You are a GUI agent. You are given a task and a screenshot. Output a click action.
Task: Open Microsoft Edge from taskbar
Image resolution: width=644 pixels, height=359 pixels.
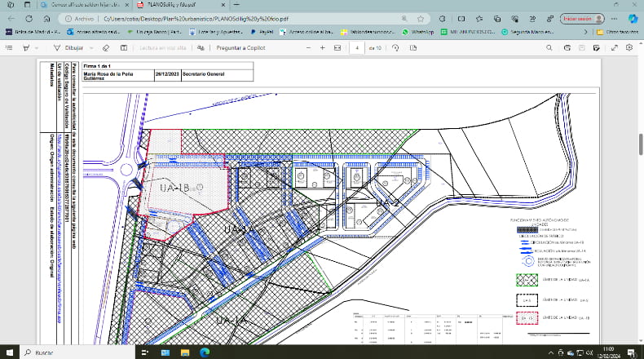coord(205,352)
